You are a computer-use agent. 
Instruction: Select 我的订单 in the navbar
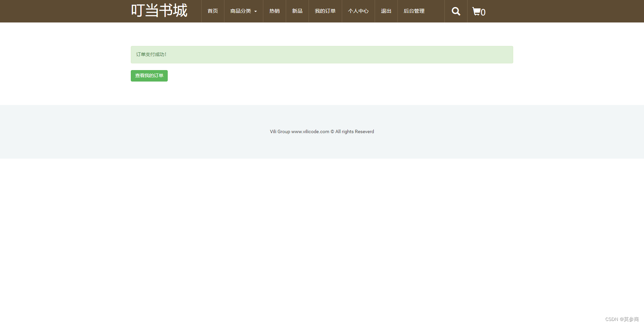click(325, 11)
